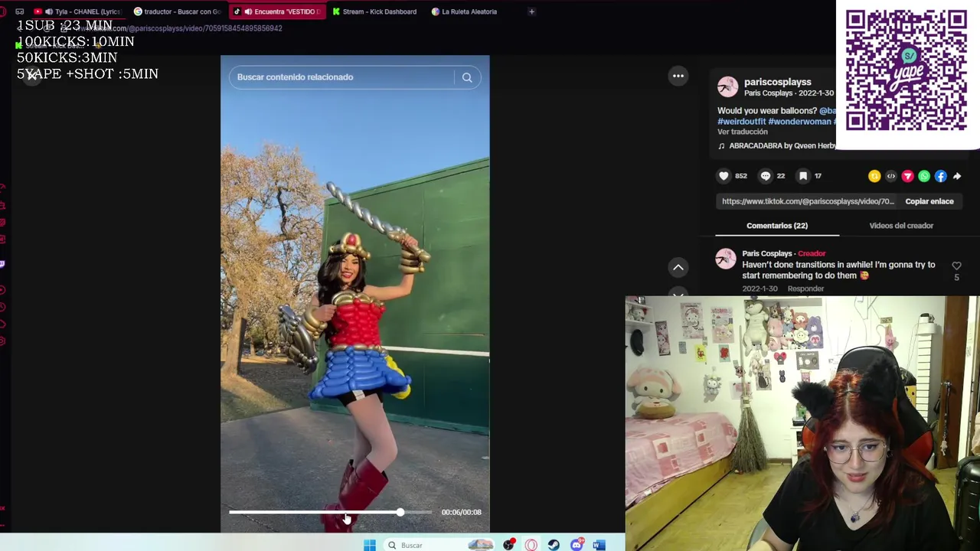The width and height of the screenshot is (980, 551).
Task: Switch to La Ruleta Aleatoria tab
Action: coord(465,11)
